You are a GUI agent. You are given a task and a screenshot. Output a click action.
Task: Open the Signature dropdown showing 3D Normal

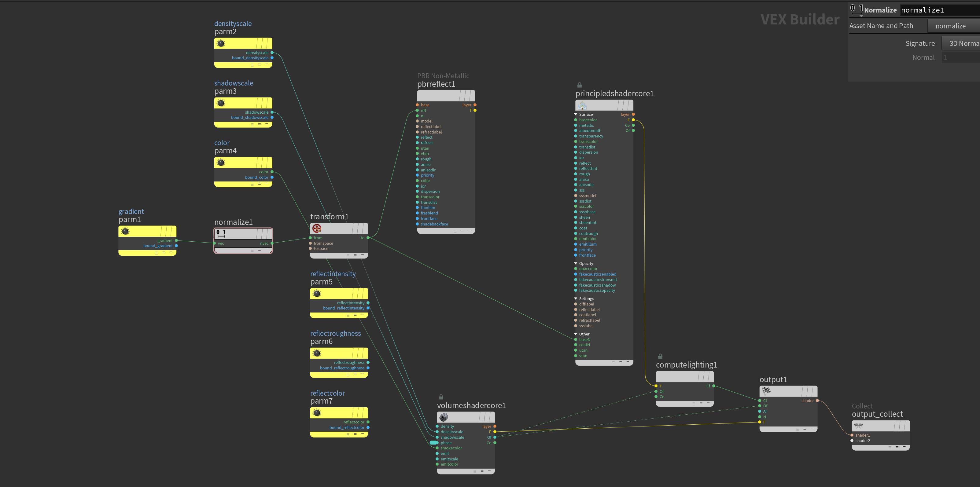[x=961, y=43]
